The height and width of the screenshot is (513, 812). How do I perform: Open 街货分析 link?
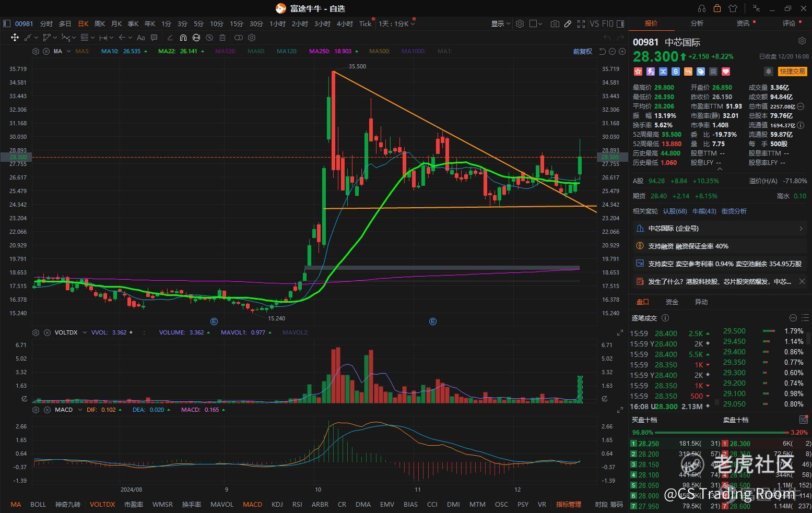tap(734, 211)
